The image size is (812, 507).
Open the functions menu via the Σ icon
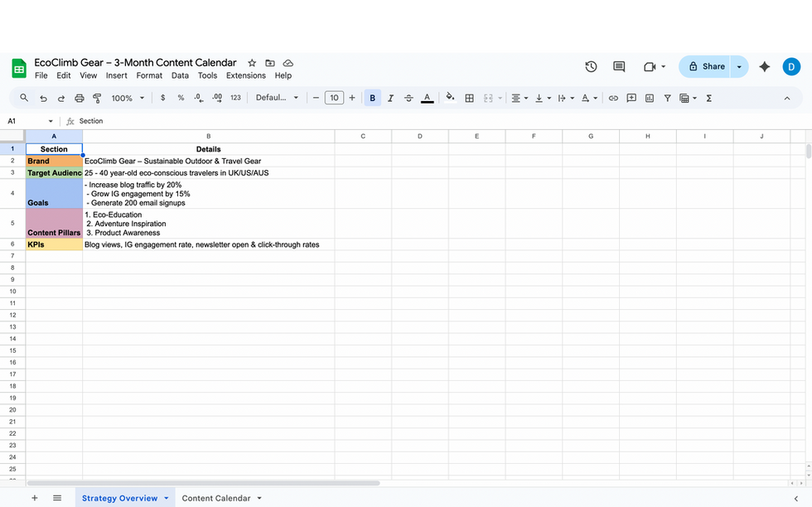[x=708, y=97]
